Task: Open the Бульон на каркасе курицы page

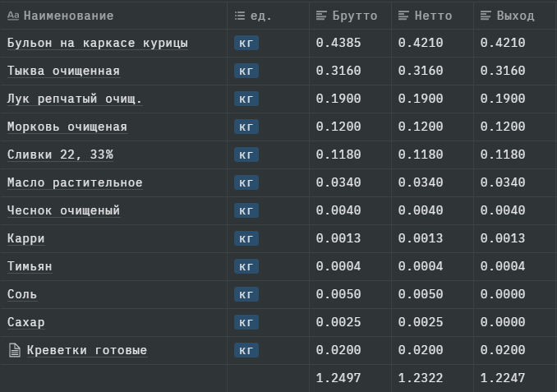Action: point(98,43)
